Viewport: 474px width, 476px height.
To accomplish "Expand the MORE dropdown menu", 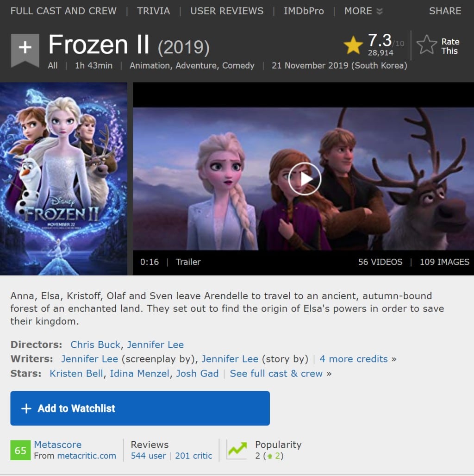I will 363,11.
